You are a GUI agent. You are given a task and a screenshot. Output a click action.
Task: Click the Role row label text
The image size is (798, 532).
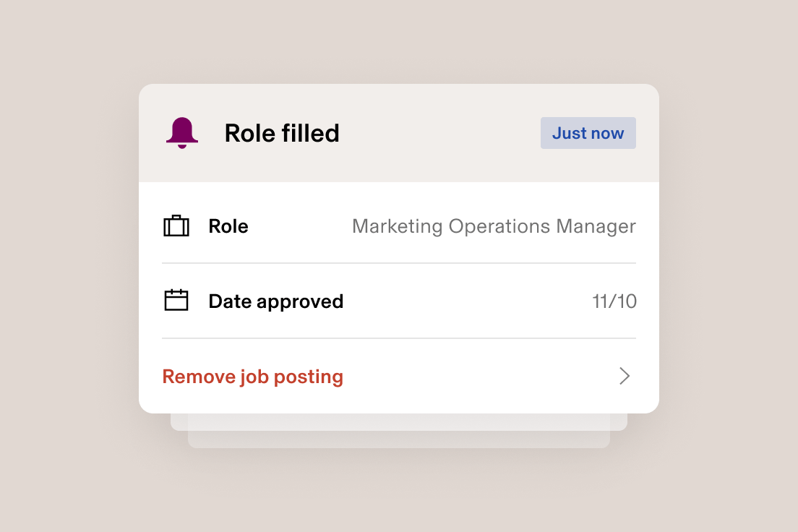pyautogui.click(x=228, y=226)
